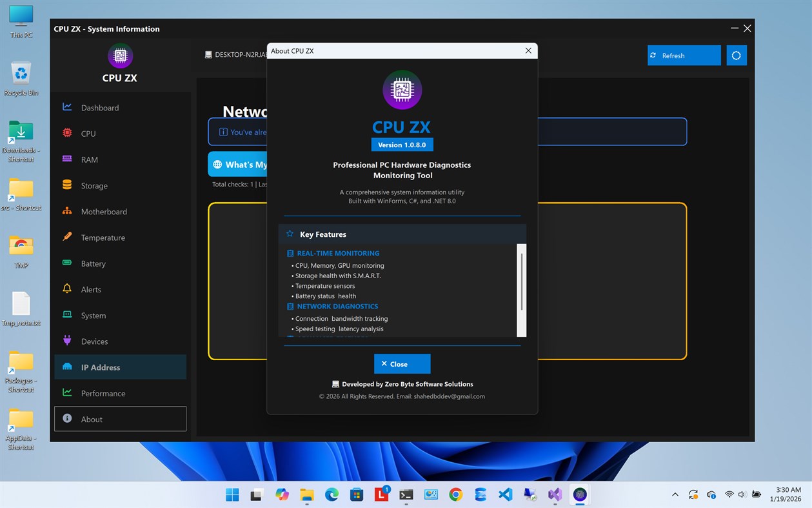
Task: Switch to the Performance page
Action: click(x=120, y=393)
